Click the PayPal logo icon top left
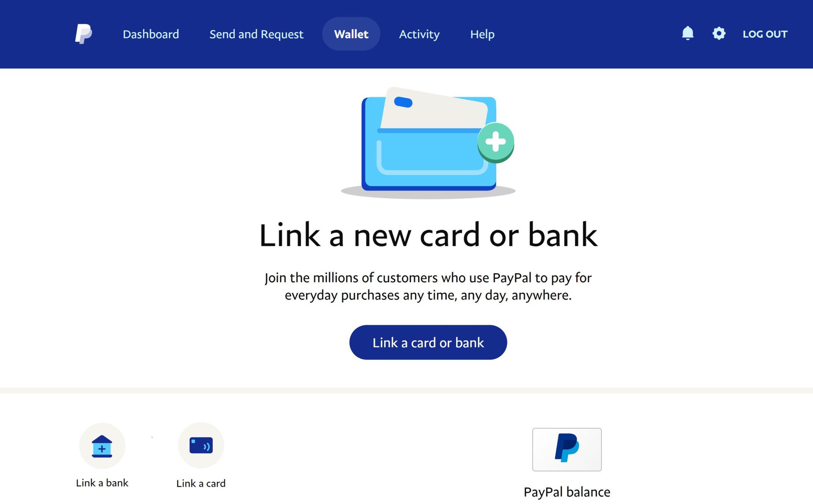This screenshot has width=813, height=504. point(83,34)
